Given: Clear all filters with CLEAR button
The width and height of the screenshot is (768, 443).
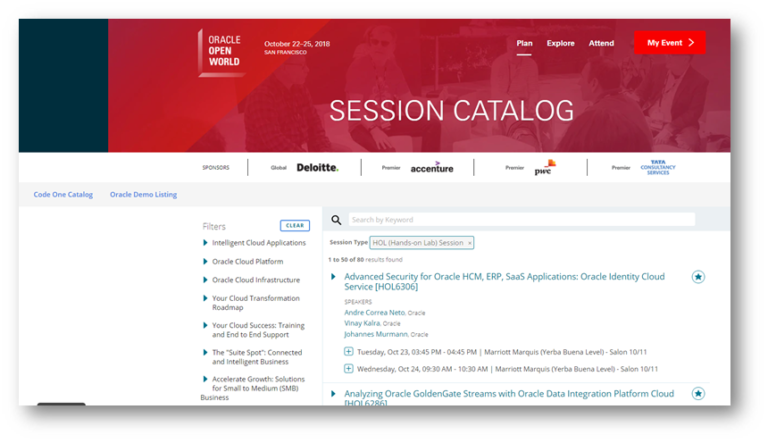Looking at the screenshot, I should click(295, 225).
